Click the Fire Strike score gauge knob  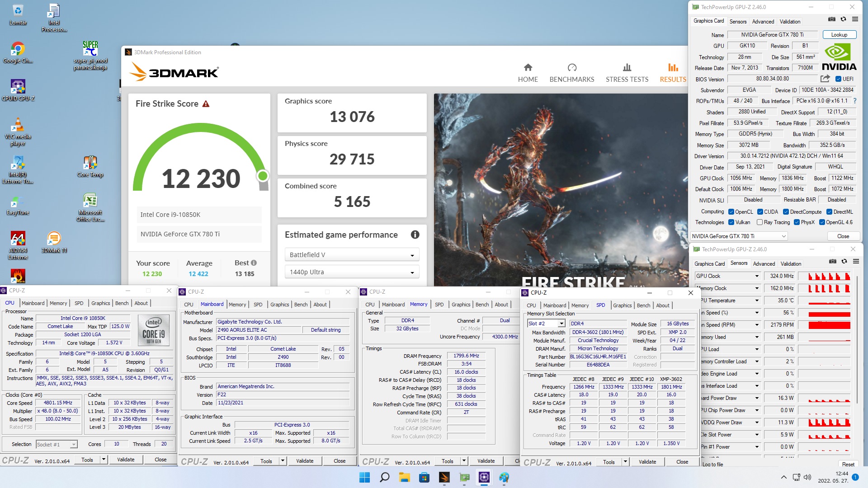pyautogui.click(x=263, y=175)
